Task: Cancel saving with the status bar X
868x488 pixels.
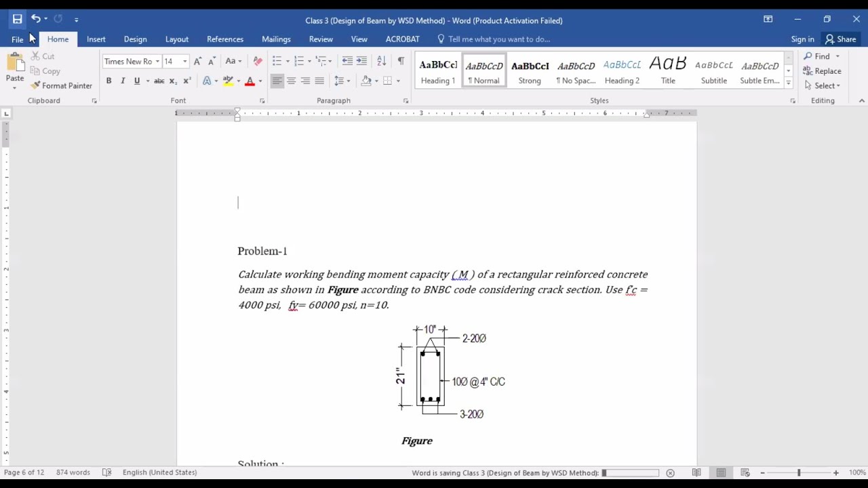Action: (x=670, y=473)
